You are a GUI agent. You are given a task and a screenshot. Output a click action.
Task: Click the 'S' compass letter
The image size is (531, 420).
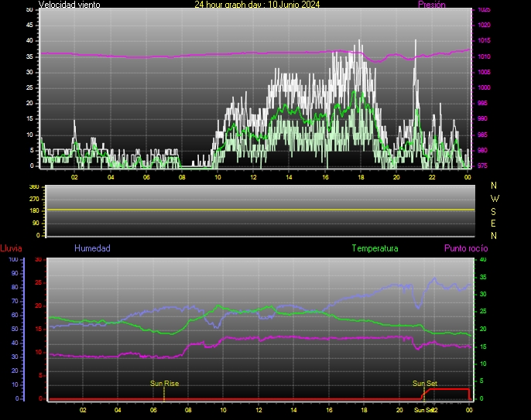point(495,210)
